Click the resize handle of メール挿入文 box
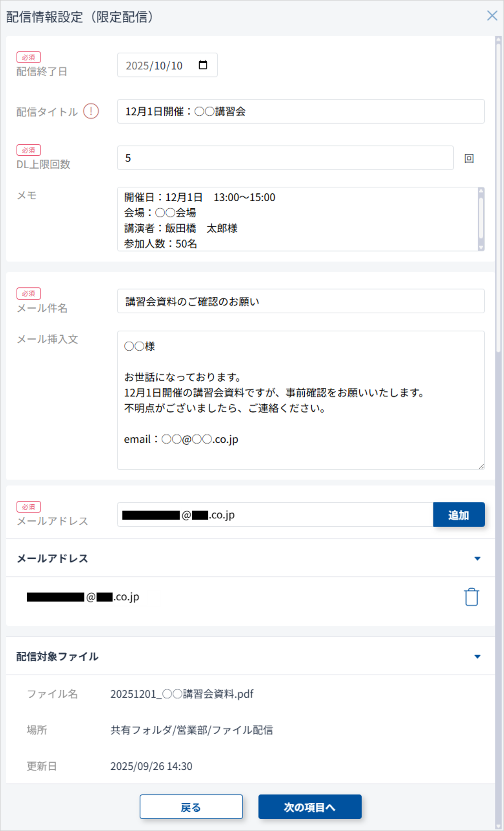The height and width of the screenshot is (831, 504). coord(481,466)
